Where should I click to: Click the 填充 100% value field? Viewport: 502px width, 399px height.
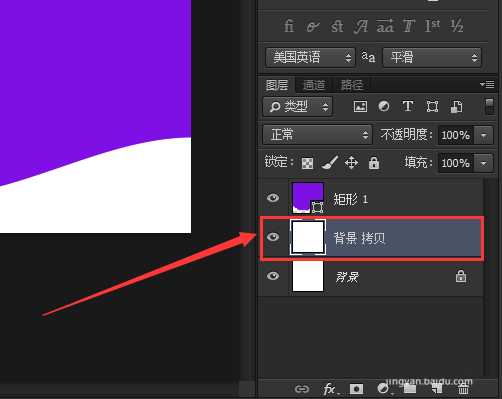point(456,163)
